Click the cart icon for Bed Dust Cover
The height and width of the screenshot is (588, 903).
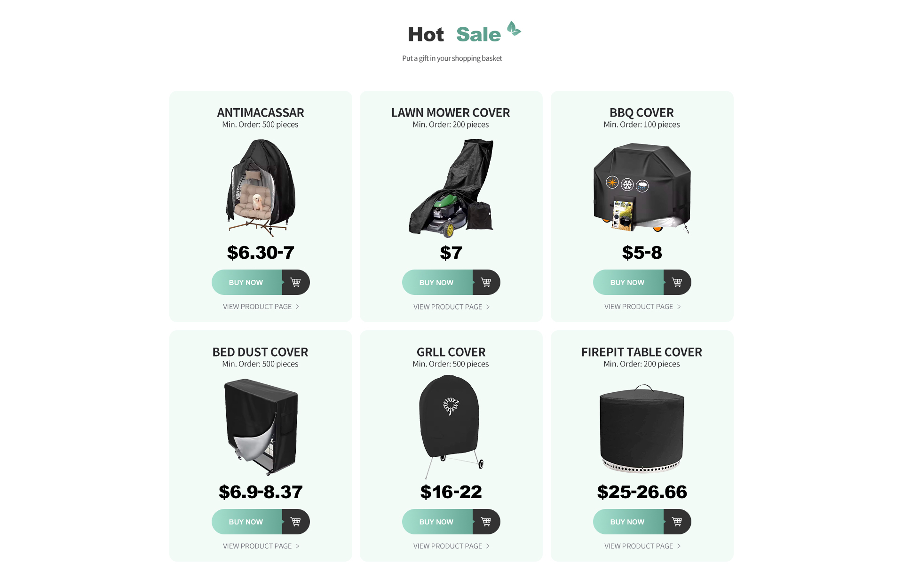(296, 522)
